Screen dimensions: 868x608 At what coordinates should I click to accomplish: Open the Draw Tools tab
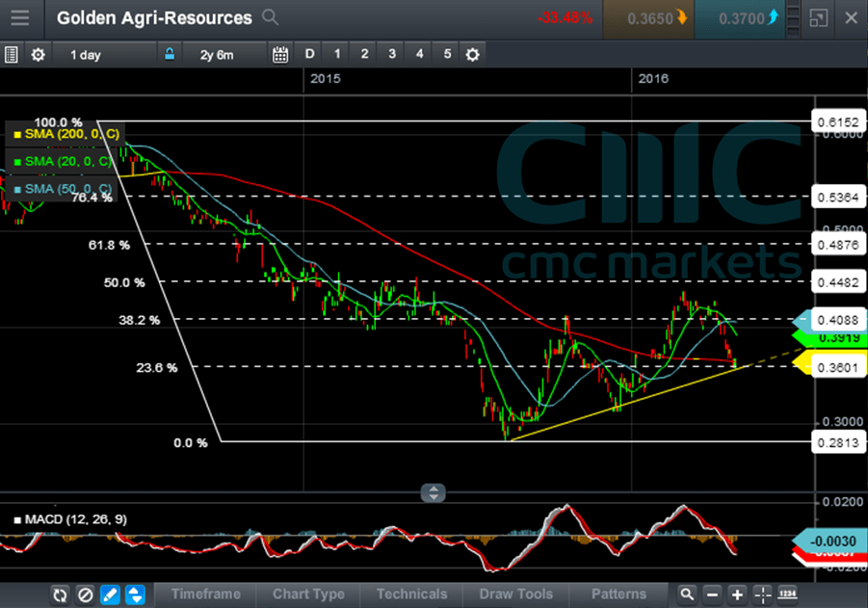(x=516, y=595)
